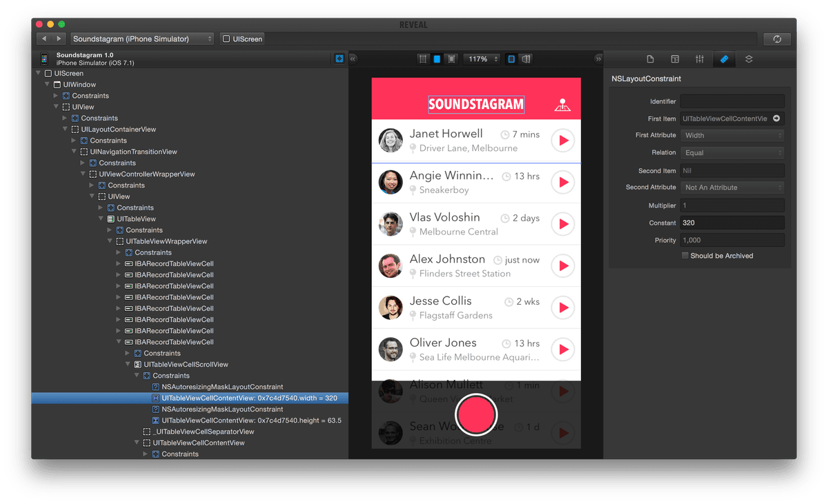This screenshot has width=828, height=504.
Task: Go back with the left arrow toolbar button
Action: point(44,39)
